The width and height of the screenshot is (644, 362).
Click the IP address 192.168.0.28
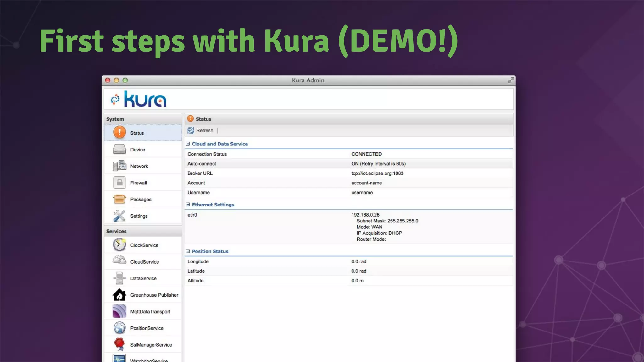(365, 215)
